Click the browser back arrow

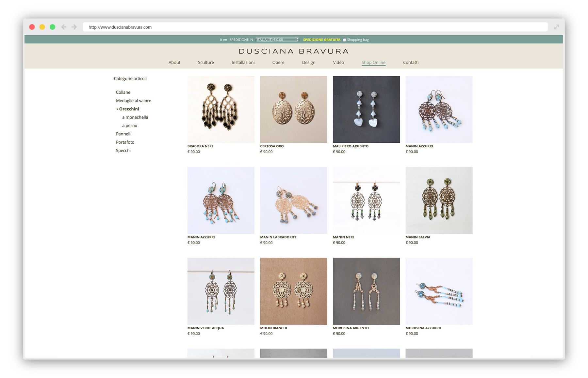[64, 27]
